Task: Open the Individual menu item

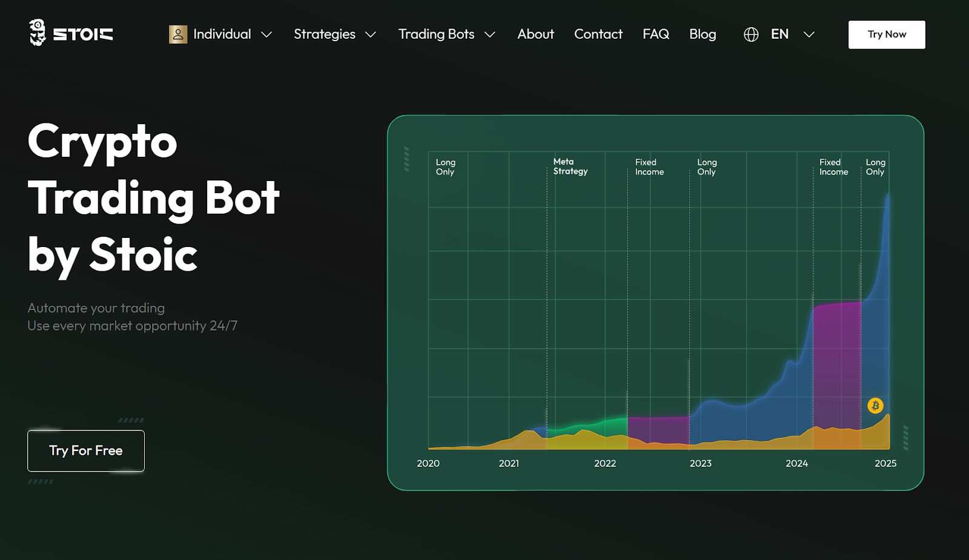Action: coord(222,34)
